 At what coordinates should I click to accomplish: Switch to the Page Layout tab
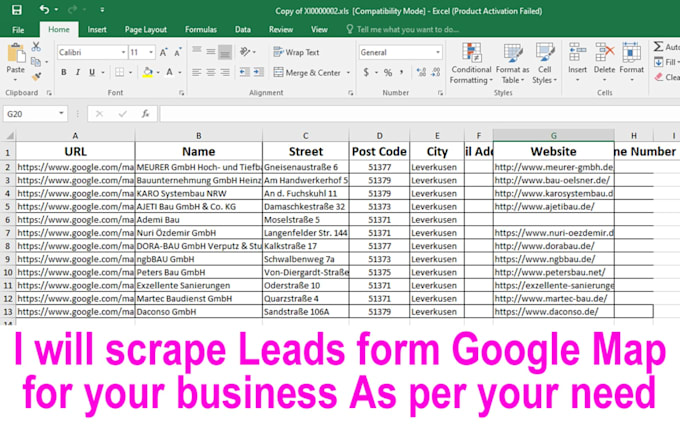click(146, 29)
